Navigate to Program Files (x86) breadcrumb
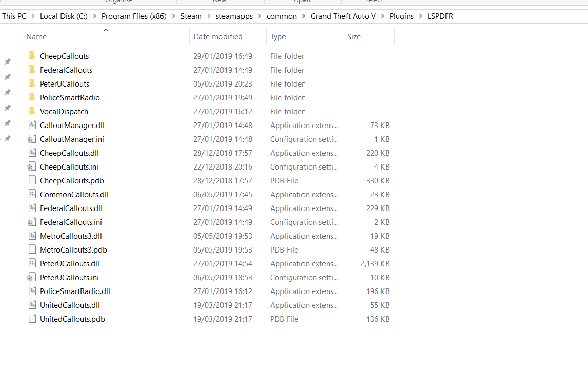This screenshot has width=588, height=376. 134,16
